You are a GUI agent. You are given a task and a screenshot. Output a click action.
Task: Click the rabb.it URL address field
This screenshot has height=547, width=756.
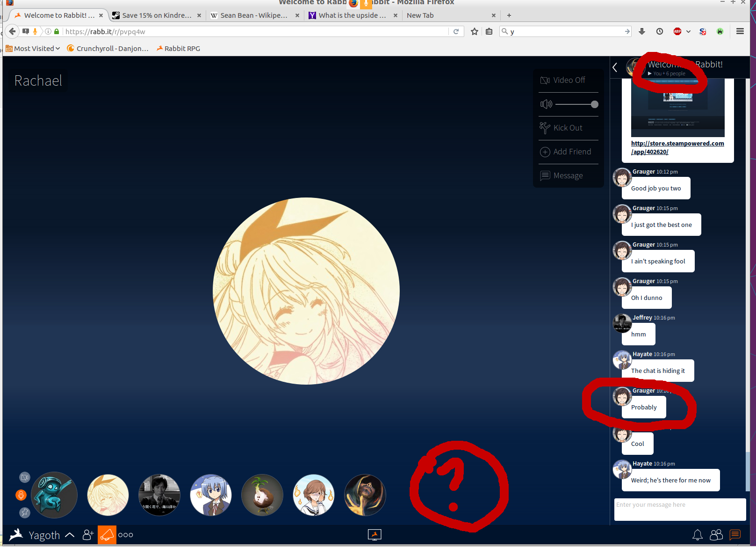pyautogui.click(x=255, y=31)
